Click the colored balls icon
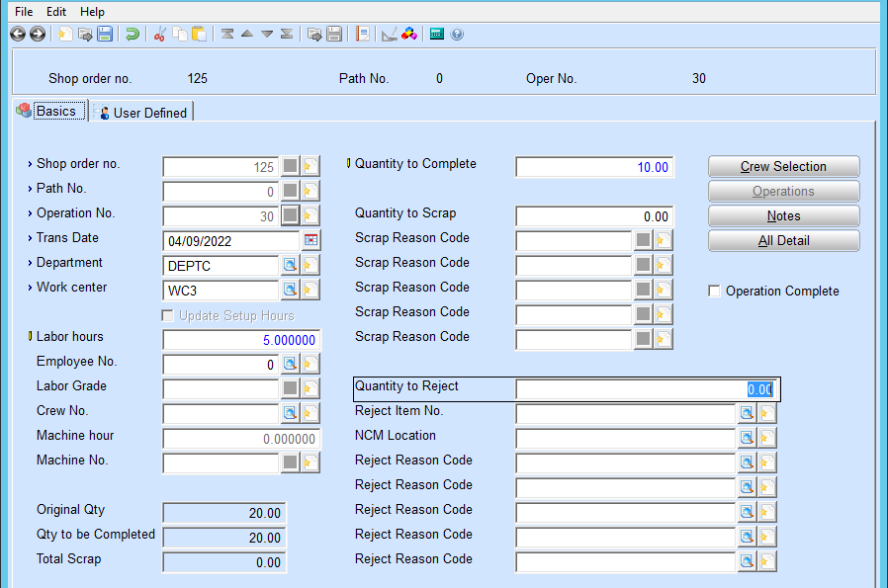The height and width of the screenshot is (588, 888). 408,35
